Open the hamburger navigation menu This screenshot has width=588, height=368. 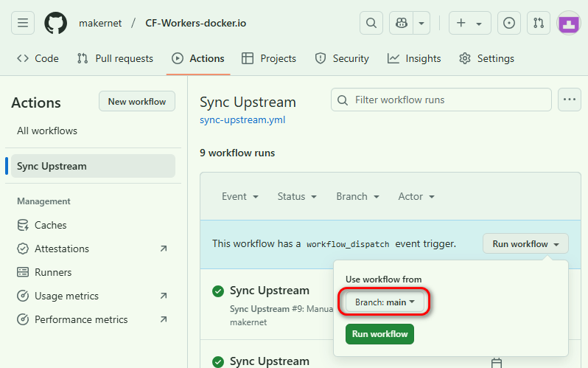23,23
